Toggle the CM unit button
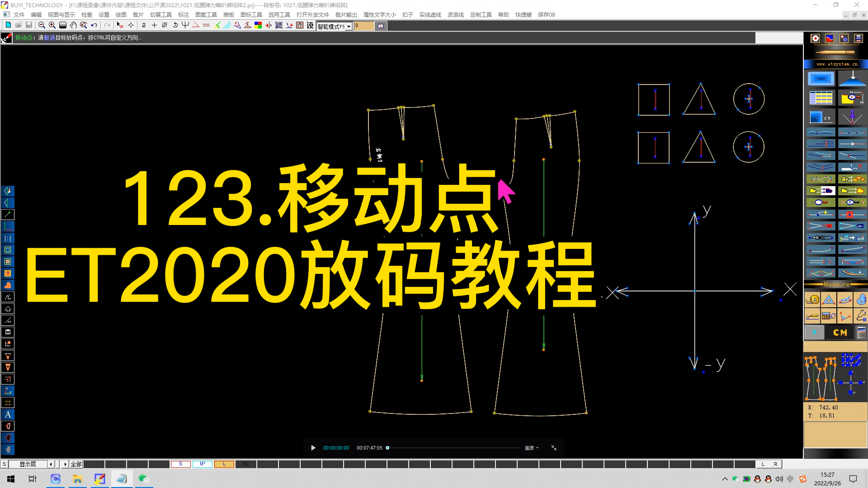This screenshot has width=868, height=488. pyautogui.click(x=840, y=333)
